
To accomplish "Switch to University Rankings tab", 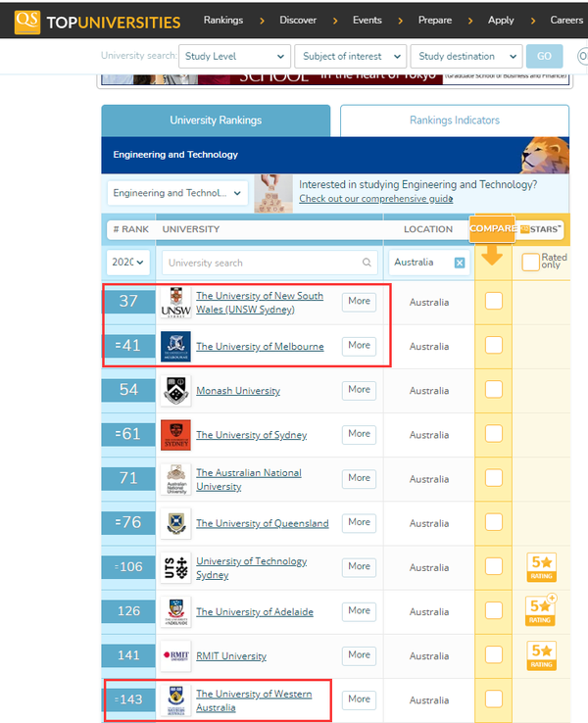I will point(216,120).
